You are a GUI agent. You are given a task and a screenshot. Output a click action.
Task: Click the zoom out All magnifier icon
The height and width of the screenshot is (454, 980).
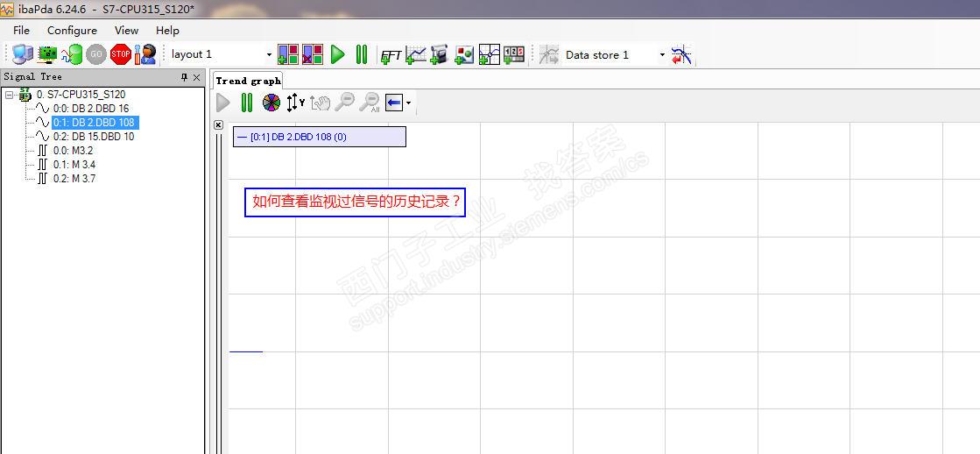pos(370,103)
